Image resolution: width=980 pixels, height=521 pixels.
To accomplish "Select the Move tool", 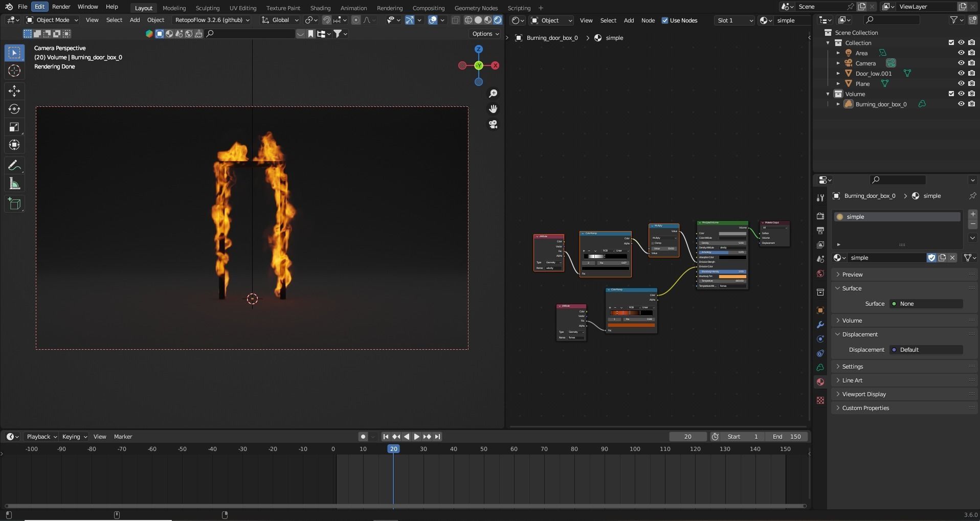I will [x=14, y=91].
